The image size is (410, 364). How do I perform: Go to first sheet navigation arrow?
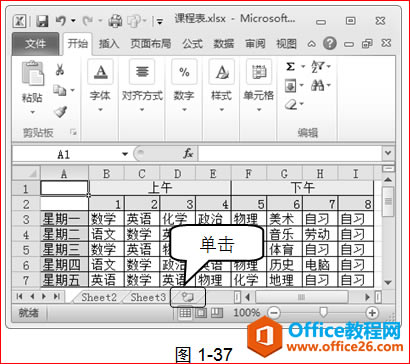pos(20,296)
